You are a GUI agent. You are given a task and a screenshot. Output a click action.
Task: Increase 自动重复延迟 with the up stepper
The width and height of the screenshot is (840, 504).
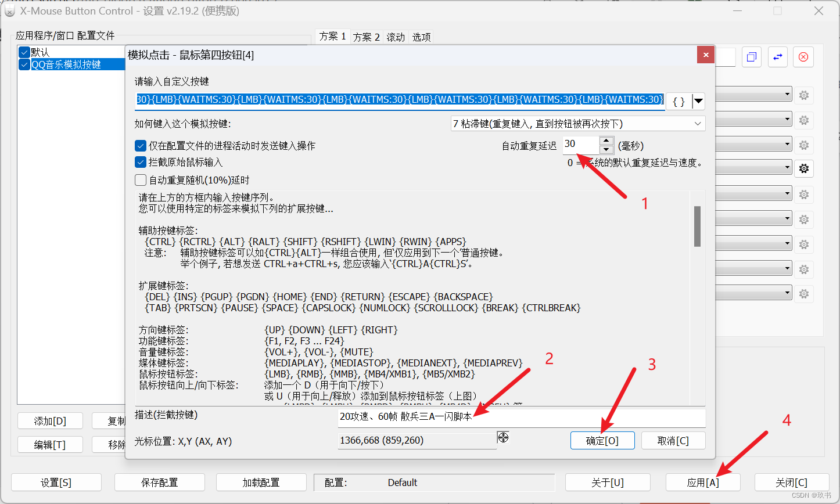tap(606, 141)
